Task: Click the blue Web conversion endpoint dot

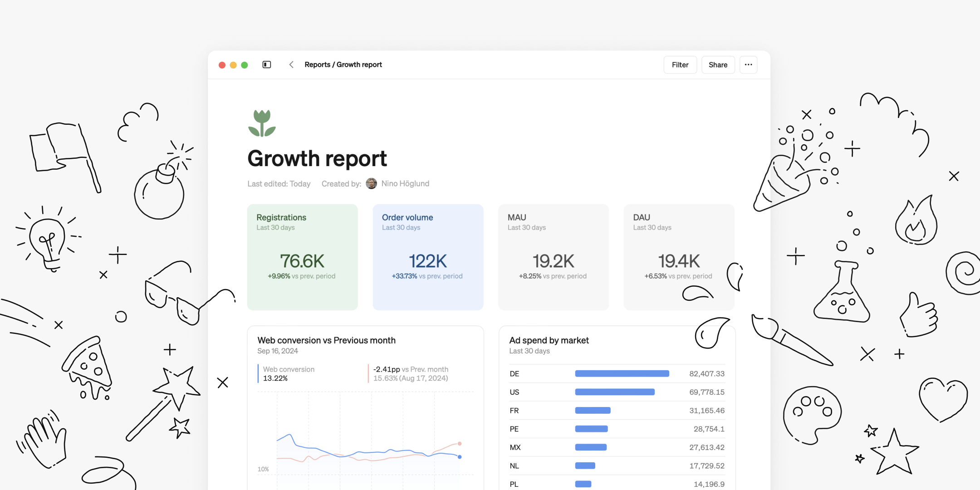Action: [460, 457]
